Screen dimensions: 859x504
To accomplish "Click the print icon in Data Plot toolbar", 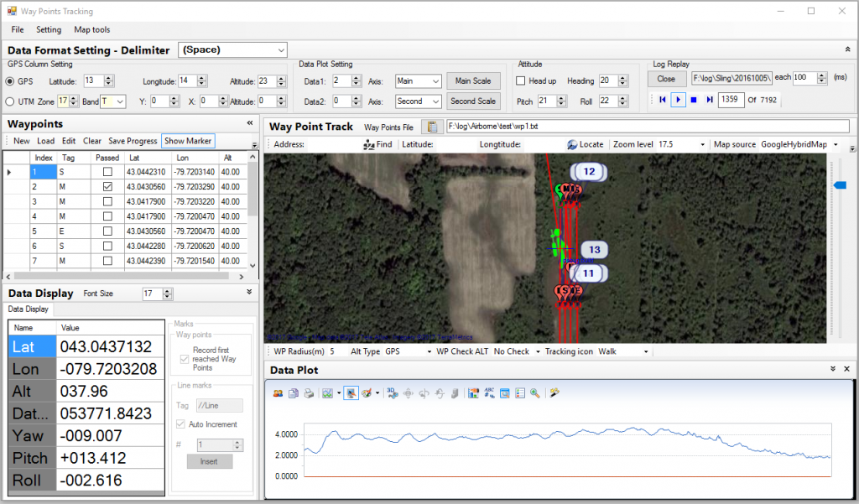I will click(308, 392).
